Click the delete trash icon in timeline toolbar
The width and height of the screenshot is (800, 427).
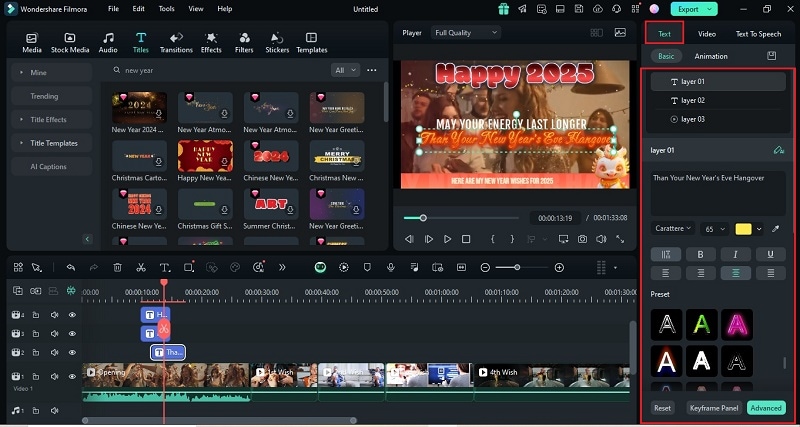point(117,267)
